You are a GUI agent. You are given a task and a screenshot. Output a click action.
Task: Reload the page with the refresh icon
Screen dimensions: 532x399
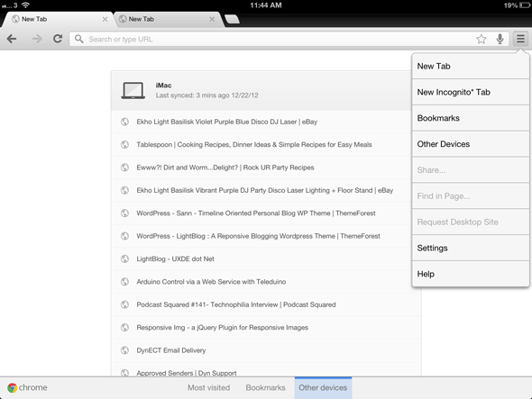coord(58,39)
